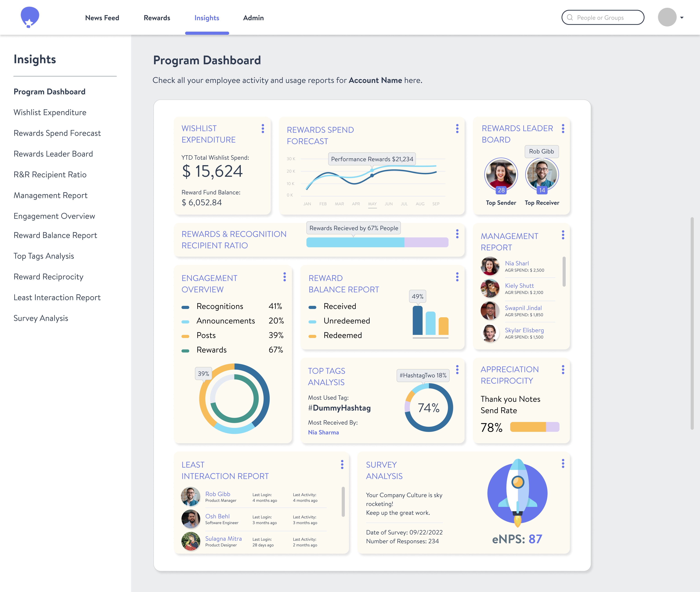Open Rewards Leader Board options dots

coord(563,129)
